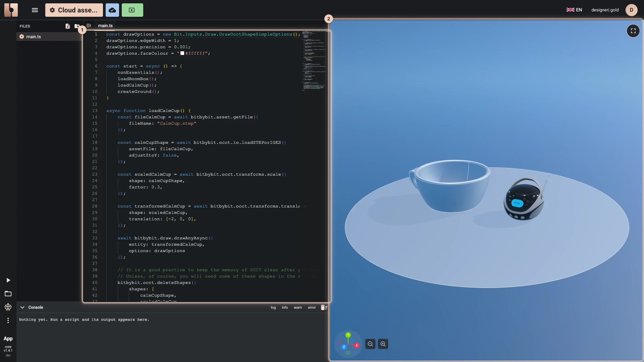Toggle the error console filter
Image resolution: width=644 pixels, height=362 pixels.
click(312, 307)
